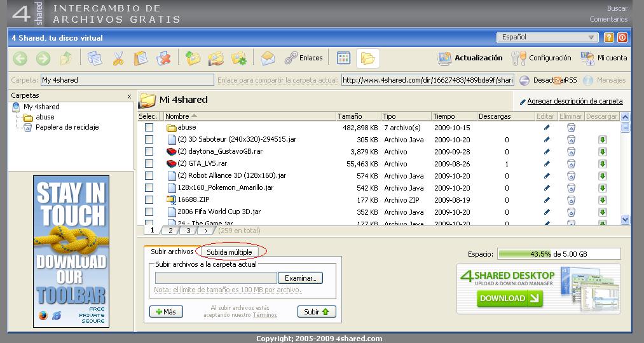The width and height of the screenshot is (644, 343).
Task: Download daytona_GustavoGB.rar with green arrow
Action: [603, 152]
